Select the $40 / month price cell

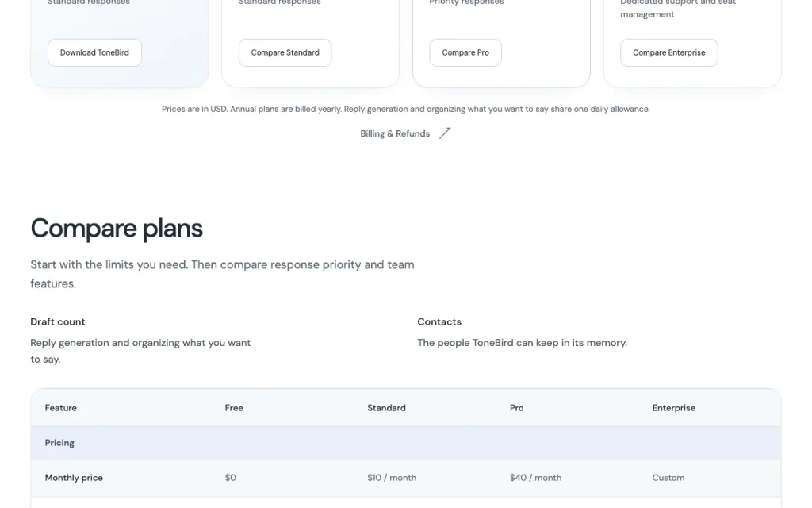pos(535,477)
